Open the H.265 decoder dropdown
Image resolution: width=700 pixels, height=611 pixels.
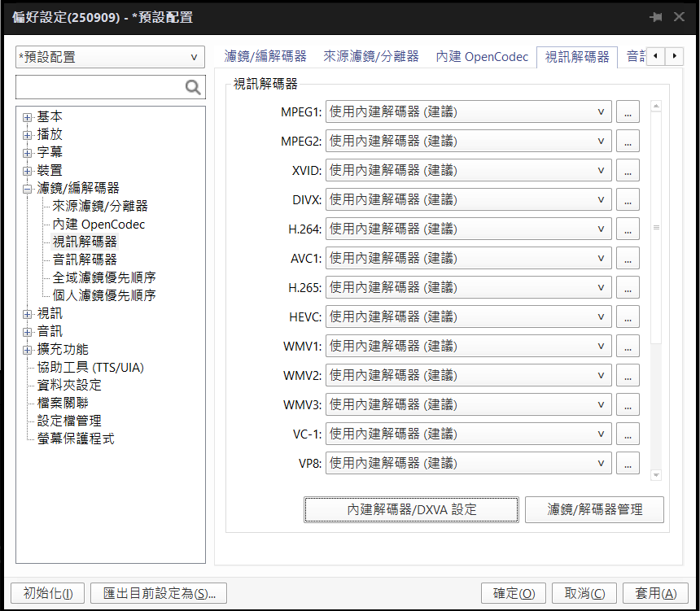(468, 288)
